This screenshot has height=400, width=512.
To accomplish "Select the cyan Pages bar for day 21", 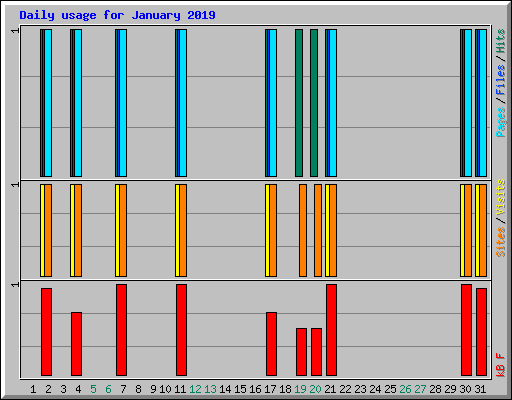I will tap(333, 103).
